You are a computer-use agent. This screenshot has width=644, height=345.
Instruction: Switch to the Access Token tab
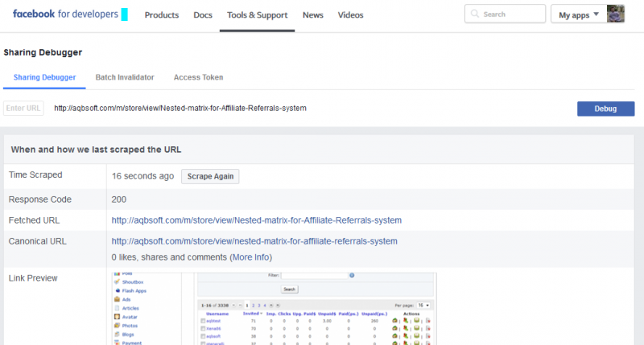pos(198,77)
